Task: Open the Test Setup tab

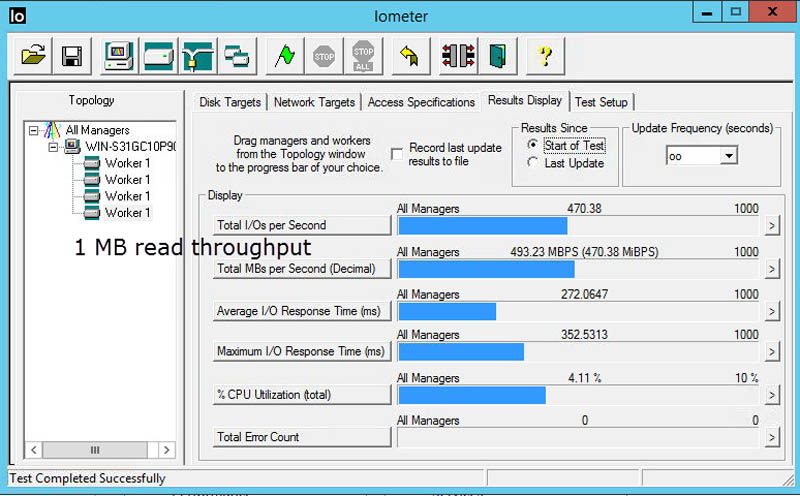Action: pos(602,103)
